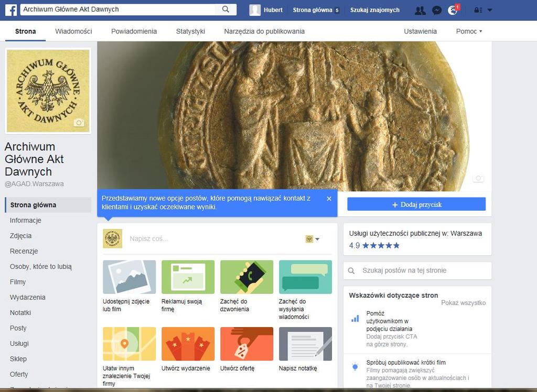Click Spróbuj opublikować krótki film tip
Viewport: 537px width, 392px height.
(406, 363)
